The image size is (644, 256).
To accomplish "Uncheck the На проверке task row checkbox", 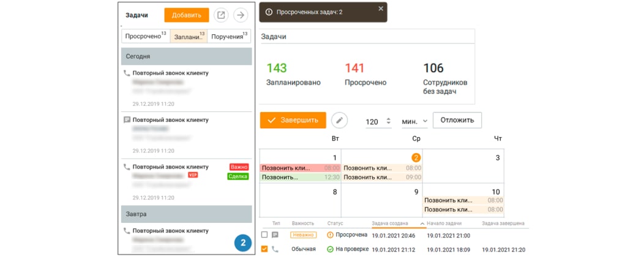I will [264, 249].
